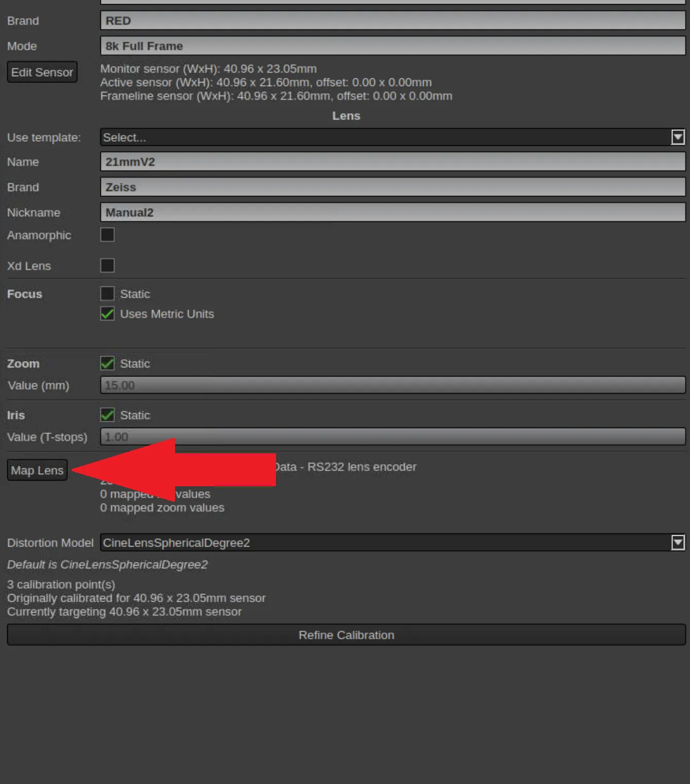Image resolution: width=690 pixels, height=784 pixels.
Task: Edit the camera Brand field RED
Action: coord(393,21)
